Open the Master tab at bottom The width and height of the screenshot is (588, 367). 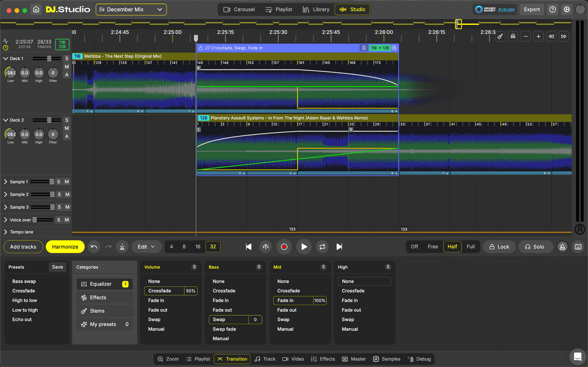(354, 359)
